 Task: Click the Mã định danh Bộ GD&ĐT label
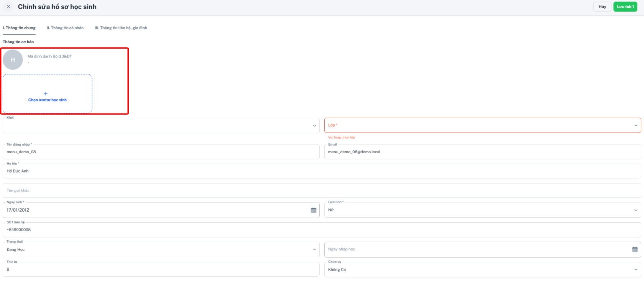click(50, 56)
